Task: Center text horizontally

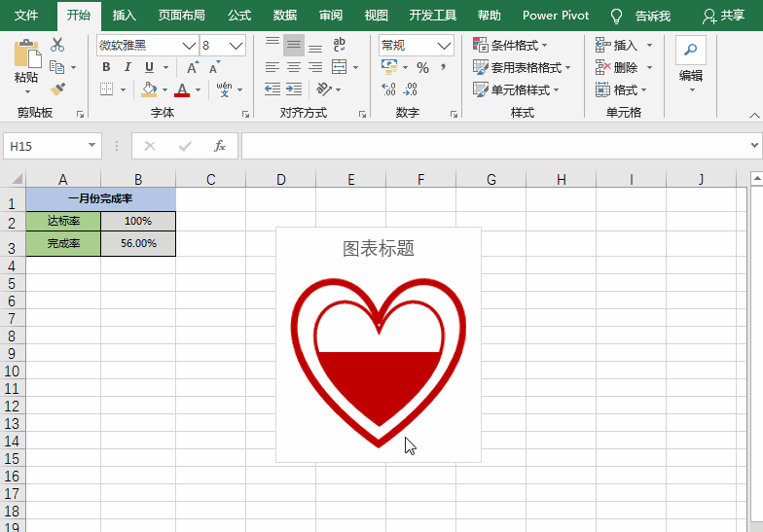Action: click(294, 67)
